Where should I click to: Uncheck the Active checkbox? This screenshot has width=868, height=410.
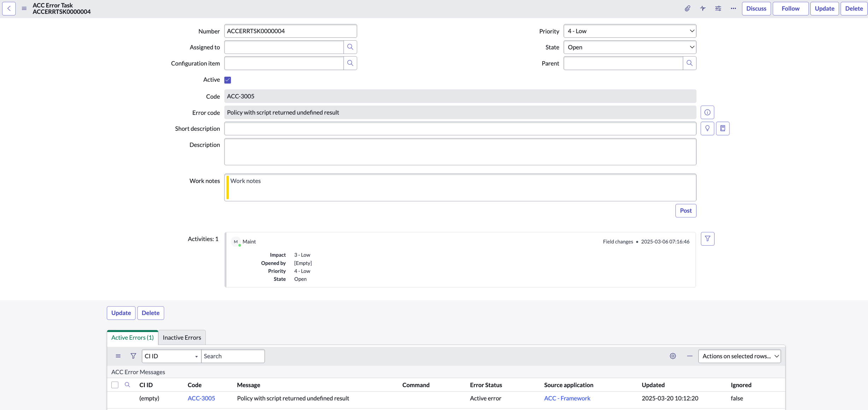coord(228,80)
